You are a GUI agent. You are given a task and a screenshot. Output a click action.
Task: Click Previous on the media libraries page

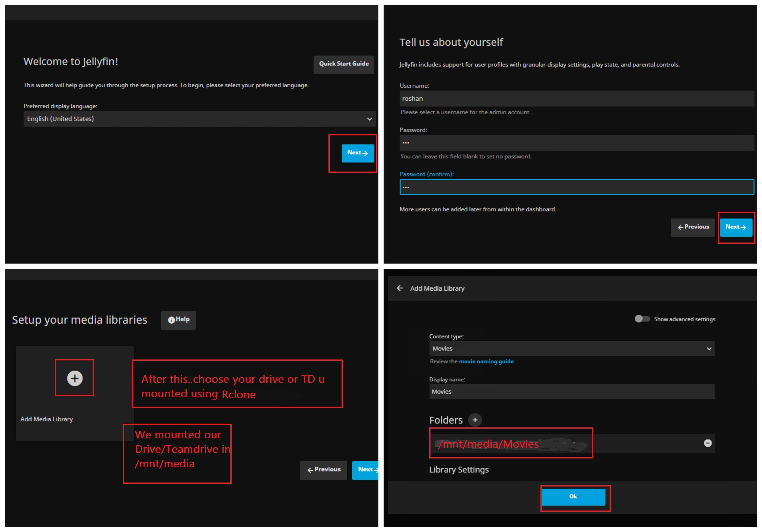(x=323, y=470)
